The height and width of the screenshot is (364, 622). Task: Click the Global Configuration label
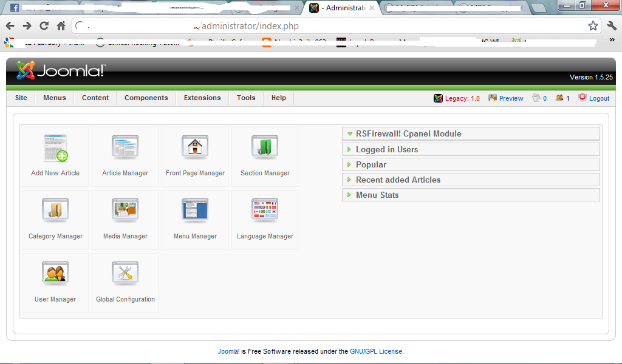pos(125,300)
